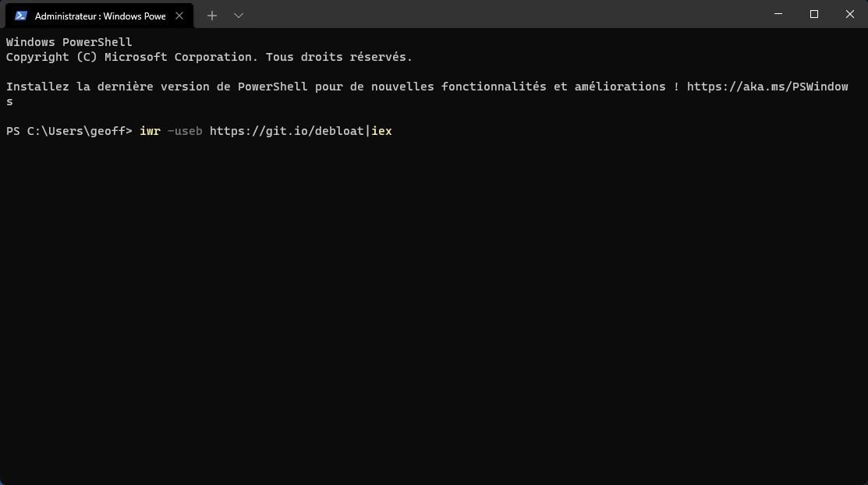
Task: Open a new tab with plus button
Action: (x=212, y=16)
